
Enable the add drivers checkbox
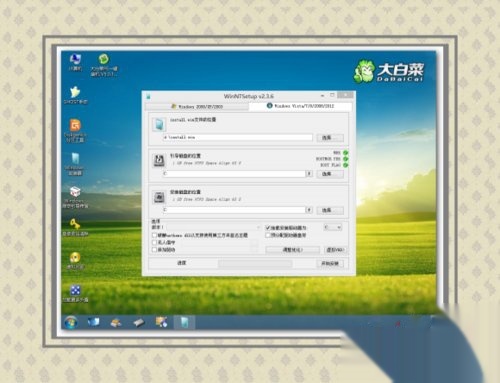coord(154,249)
